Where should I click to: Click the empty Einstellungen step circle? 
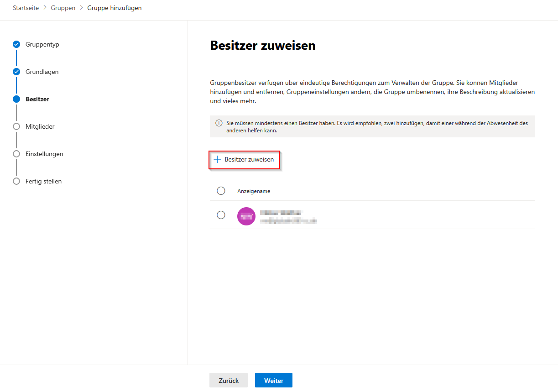tap(16, 154)
